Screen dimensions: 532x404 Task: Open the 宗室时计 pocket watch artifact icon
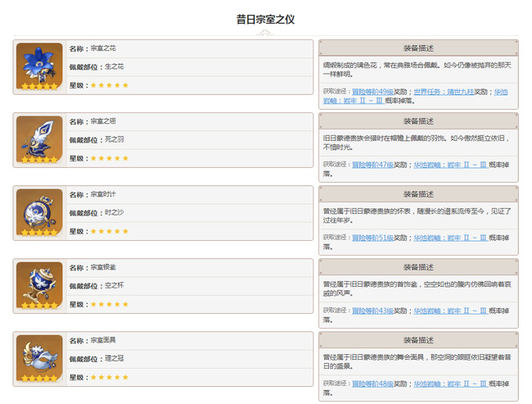click(39, 212)
